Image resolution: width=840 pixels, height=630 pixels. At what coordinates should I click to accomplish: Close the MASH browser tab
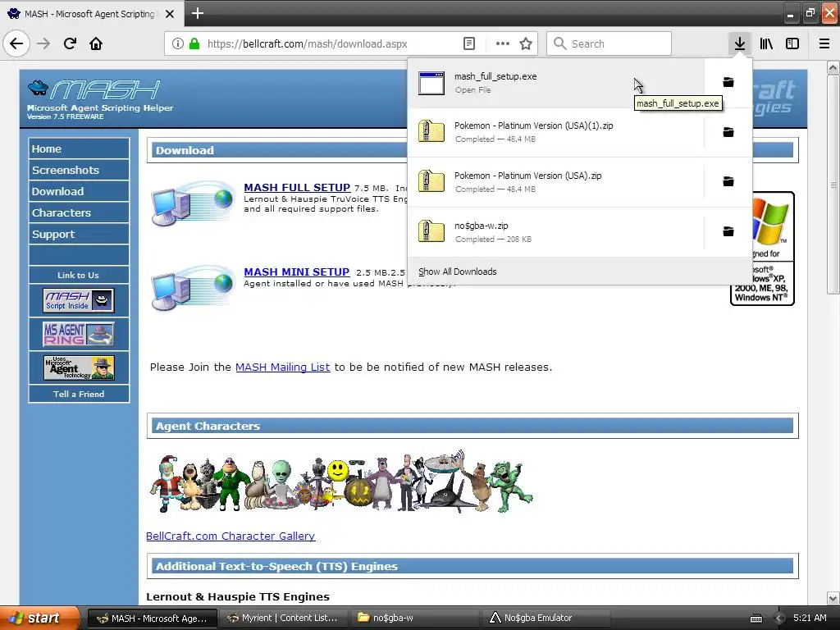[169, 14]
